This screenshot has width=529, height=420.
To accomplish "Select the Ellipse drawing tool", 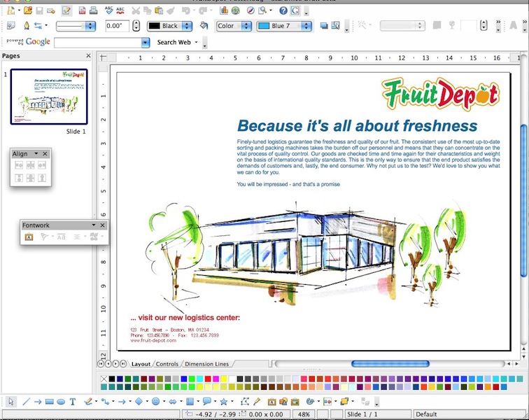I will pos(61,402).
